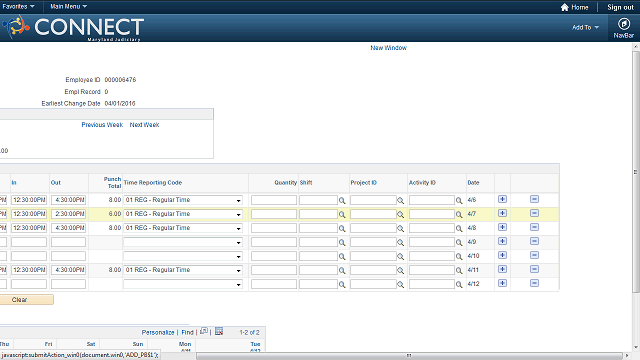The width and height of the screenshot is (640, 360).
Task: Add a row for date 4/12
Action: pos(502,283)
